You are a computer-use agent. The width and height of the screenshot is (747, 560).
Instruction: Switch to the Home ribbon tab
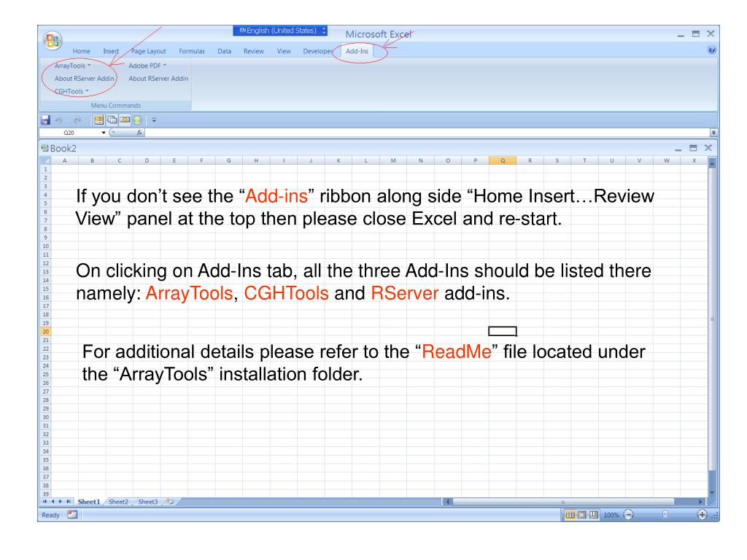[x=81, y=51]
